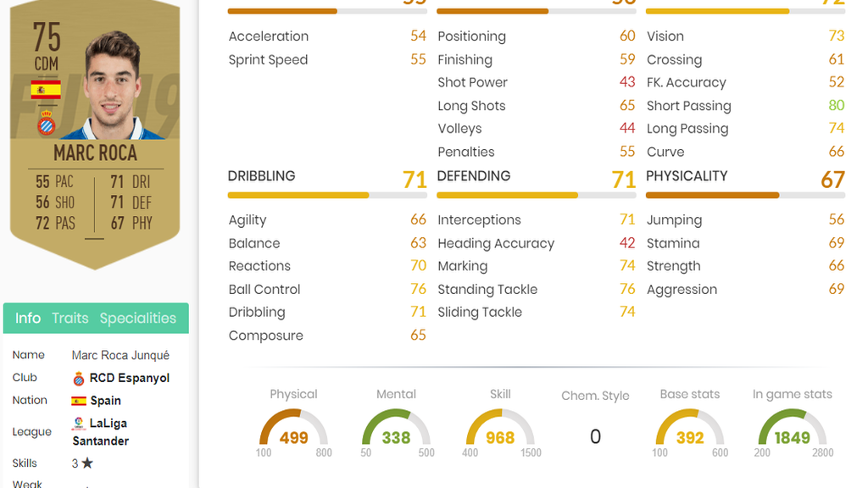
Task: Click the LaLiga logo icon beside League
Action: pos(79,424)
